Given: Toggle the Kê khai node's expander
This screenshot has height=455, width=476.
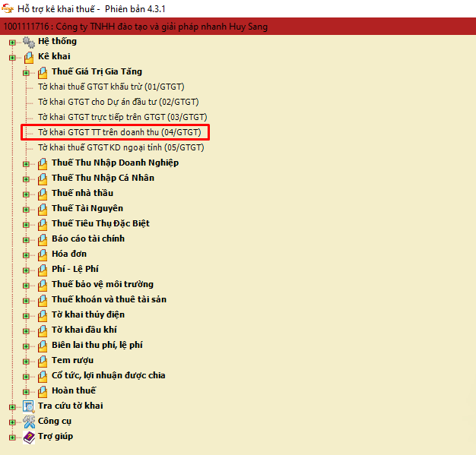Looking at the screenshot, I should click(x=12, y=58).
